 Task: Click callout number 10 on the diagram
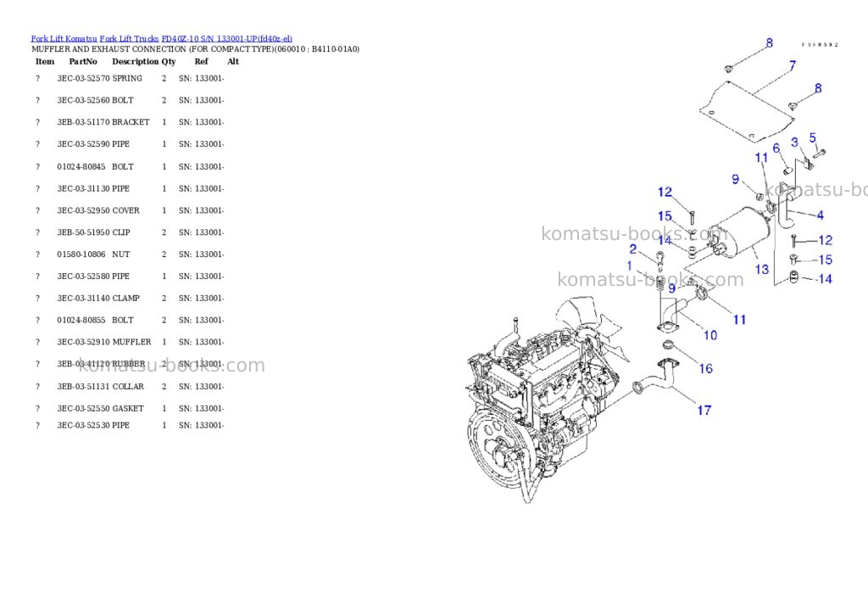709,335
